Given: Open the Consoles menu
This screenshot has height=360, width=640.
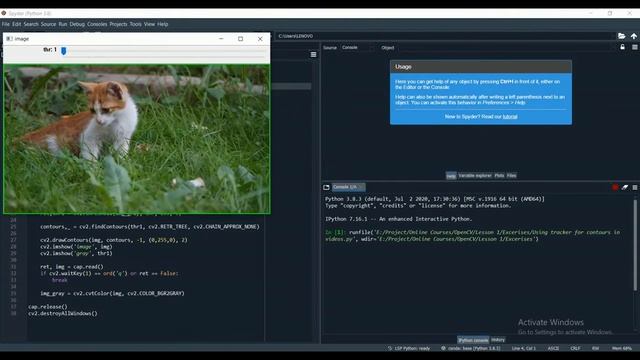Looking at the screenshot, I should (x=97, y=24).
